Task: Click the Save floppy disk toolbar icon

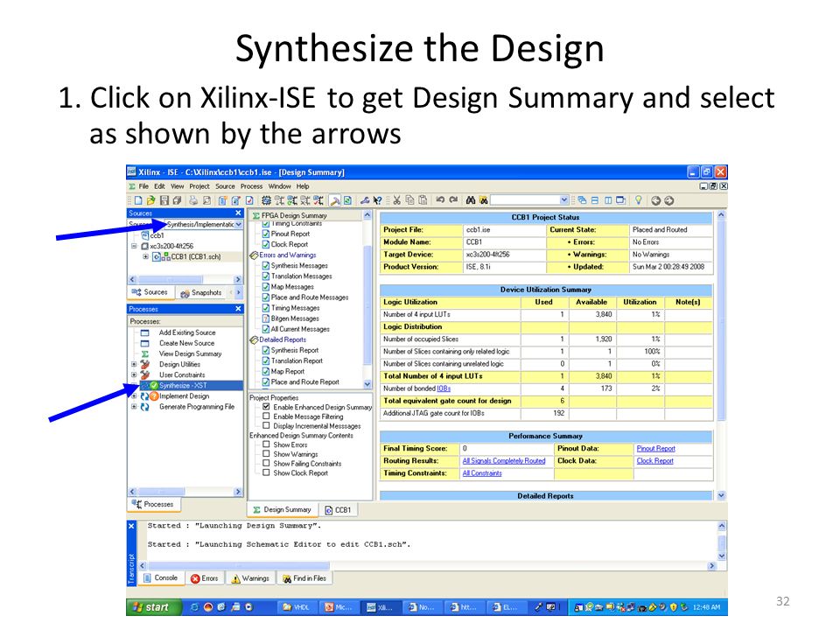Action: point(164,200)
